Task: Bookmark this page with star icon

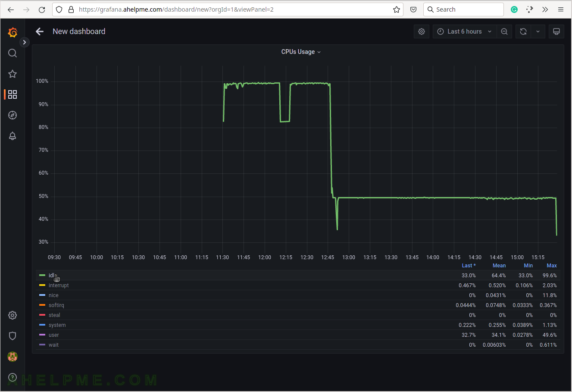Action: (x=397, y=9)
